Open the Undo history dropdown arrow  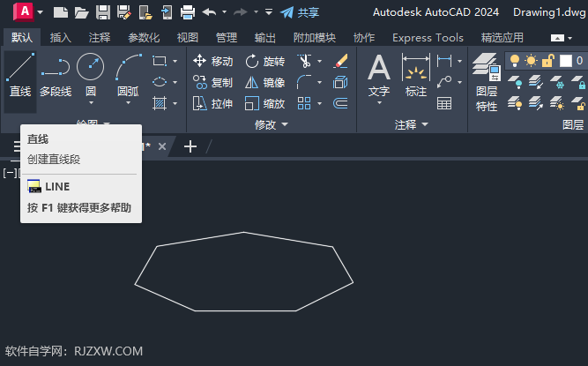pos(224,12)
